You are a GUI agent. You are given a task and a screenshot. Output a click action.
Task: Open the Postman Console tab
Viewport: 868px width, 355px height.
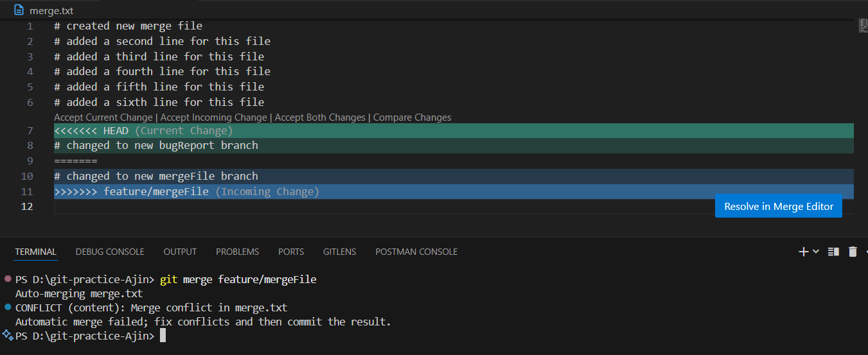[416, 252]
